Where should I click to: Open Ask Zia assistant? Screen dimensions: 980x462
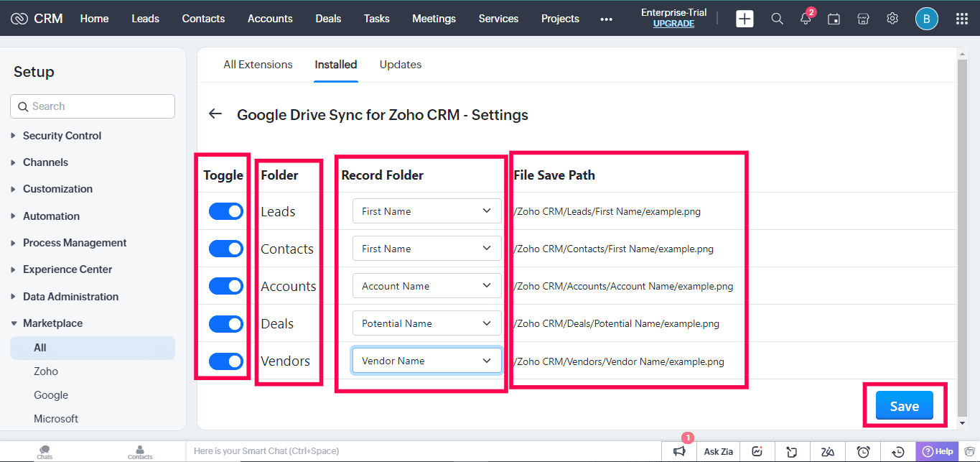pyautogui.click(x=719, y=451)
